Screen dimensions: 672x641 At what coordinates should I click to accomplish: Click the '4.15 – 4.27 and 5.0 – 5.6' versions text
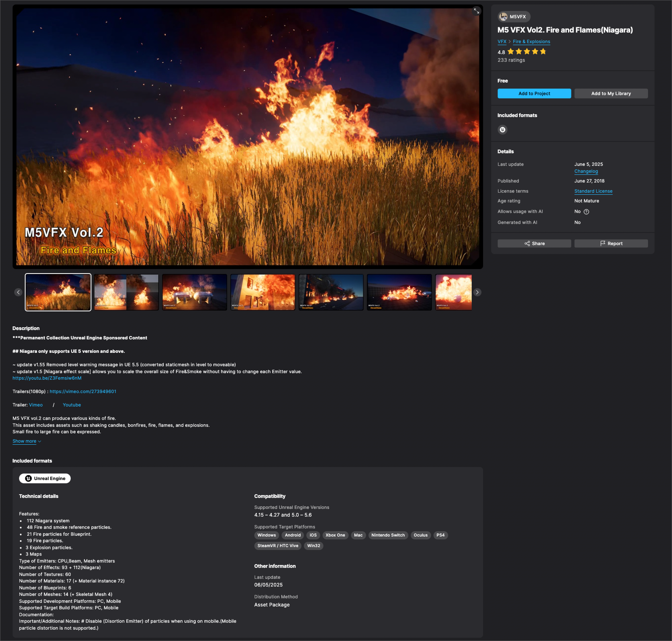tap(283, 515)
